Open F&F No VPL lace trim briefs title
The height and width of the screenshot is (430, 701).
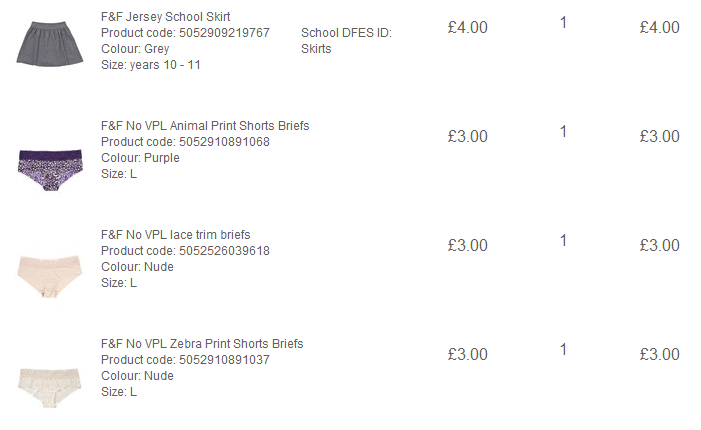pos(176,235)
